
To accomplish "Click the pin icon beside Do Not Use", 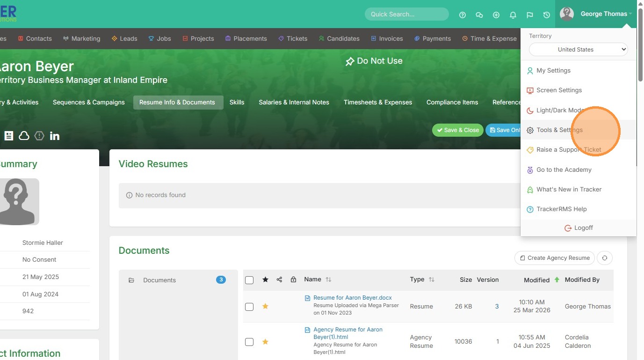I will click(350, 61).
